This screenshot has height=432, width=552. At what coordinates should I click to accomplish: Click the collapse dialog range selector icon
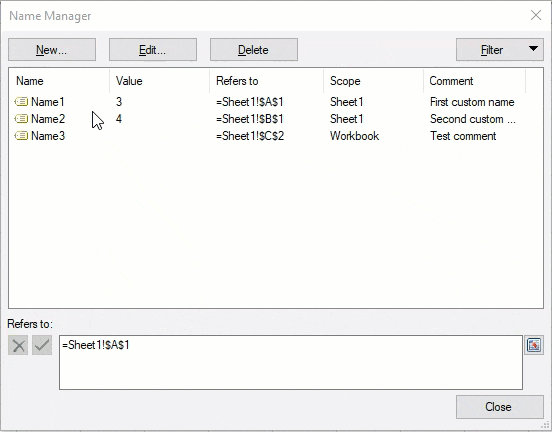[x=534, y=345]
